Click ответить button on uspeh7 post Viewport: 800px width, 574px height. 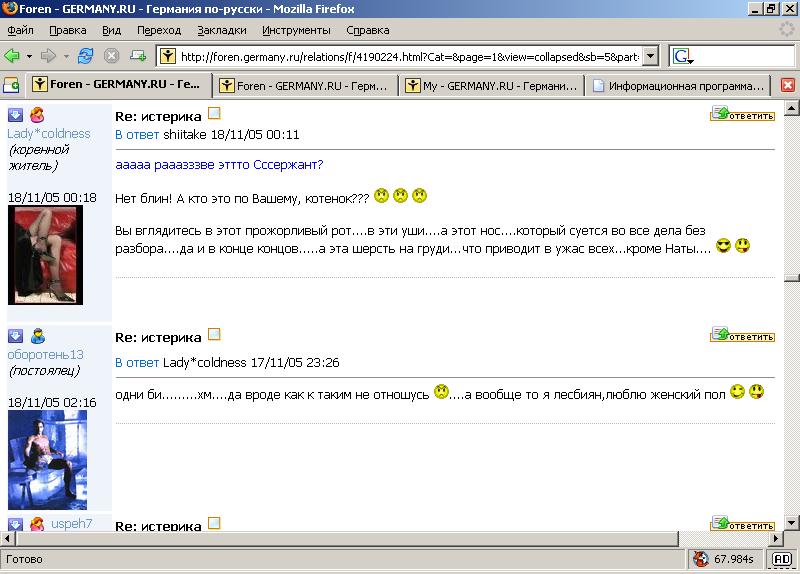743,523
